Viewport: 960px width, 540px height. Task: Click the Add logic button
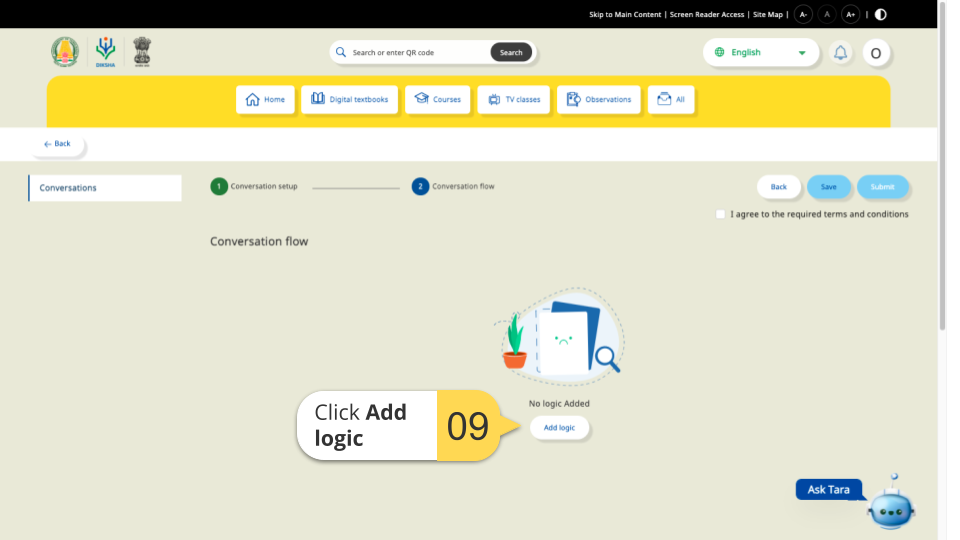click(x=559, y=428)
